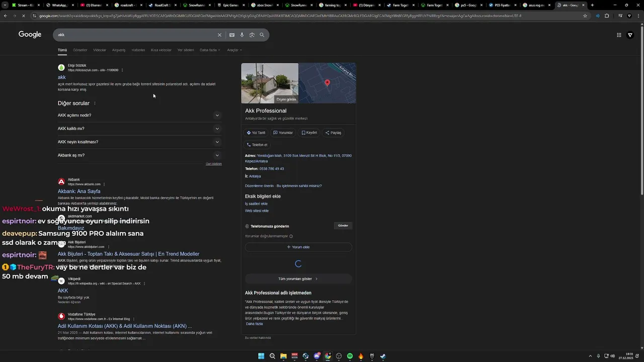The width and height of the screenshot is (644, 362).
Task: Open three-dot options for Ekşi Sözlük result
Action: [x=122, y=70]
